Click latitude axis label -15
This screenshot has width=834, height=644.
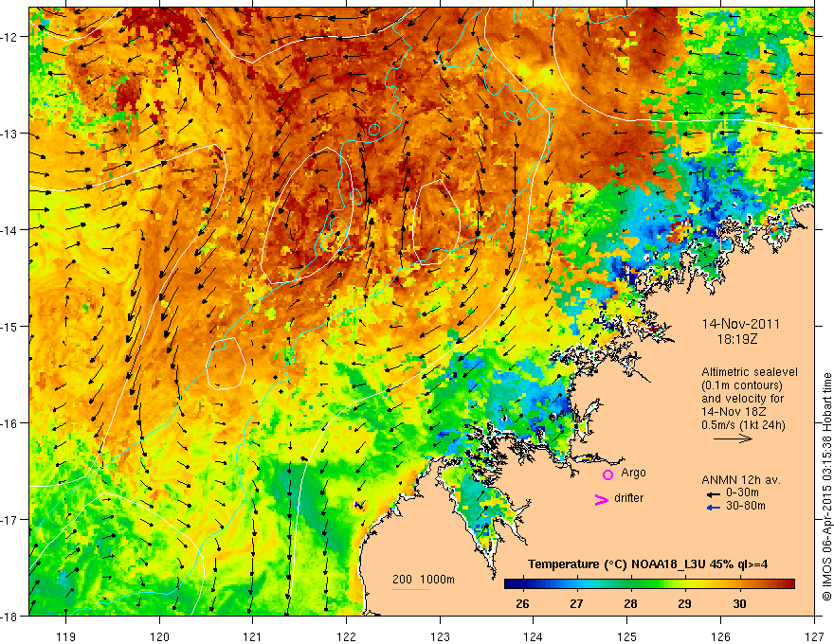point(9,327)
